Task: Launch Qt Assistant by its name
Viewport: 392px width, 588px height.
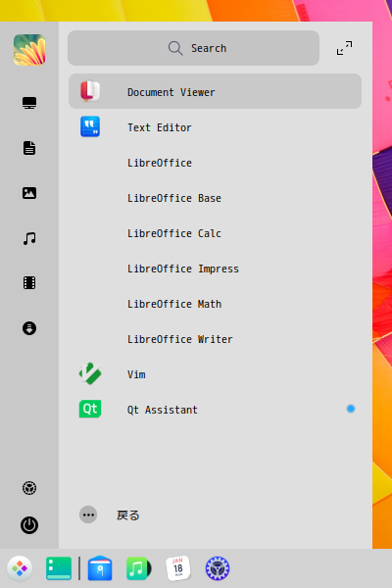Action: pos(163,410)
